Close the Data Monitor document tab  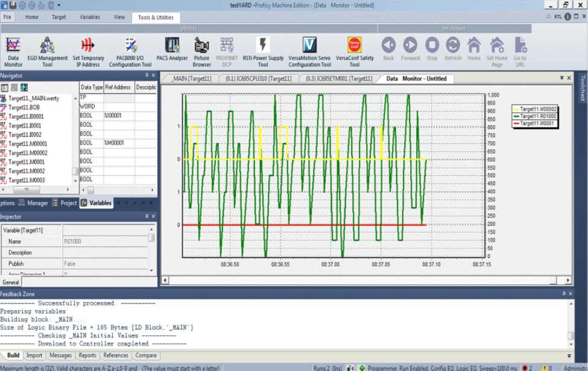569,78
